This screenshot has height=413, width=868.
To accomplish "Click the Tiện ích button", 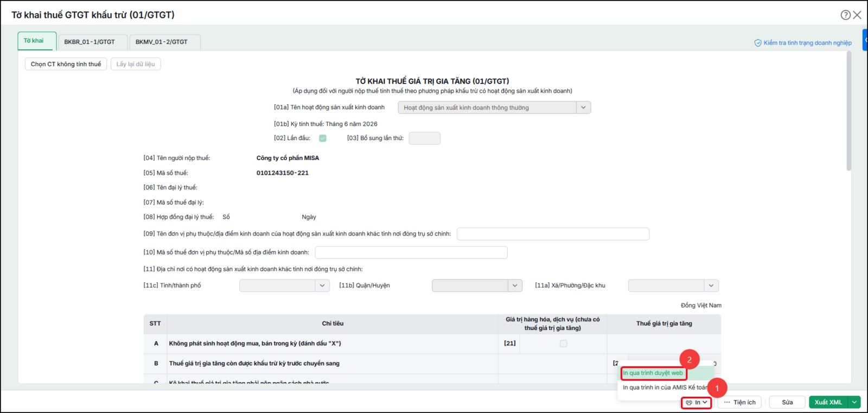I will (739, 402).
